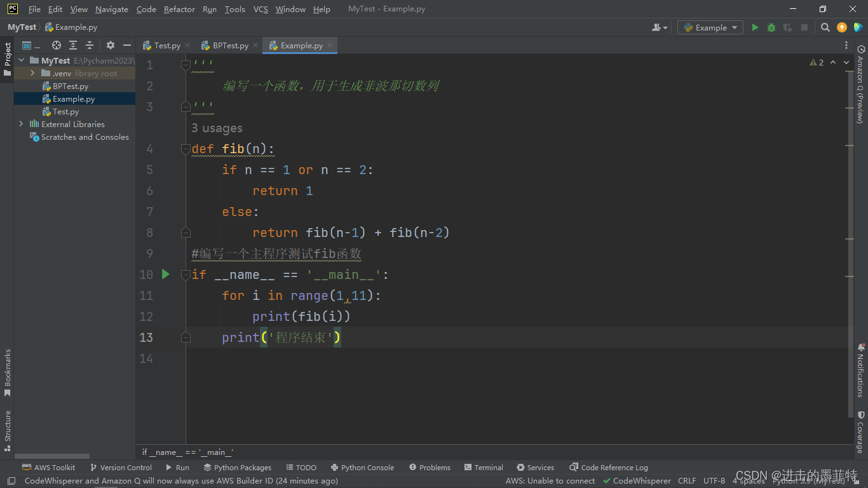Open Project panel settings gear
868x488 pixels.
click(111, 45)
